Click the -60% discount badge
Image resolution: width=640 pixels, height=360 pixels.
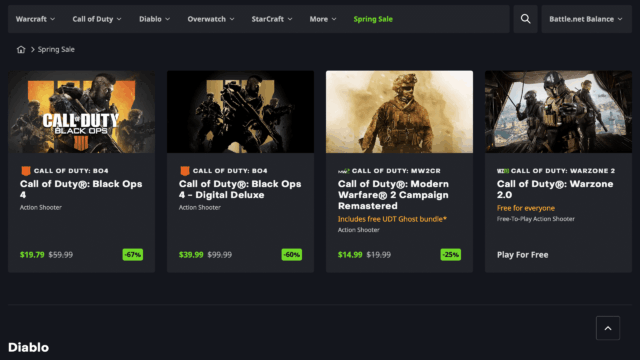[x=292, y=255]
